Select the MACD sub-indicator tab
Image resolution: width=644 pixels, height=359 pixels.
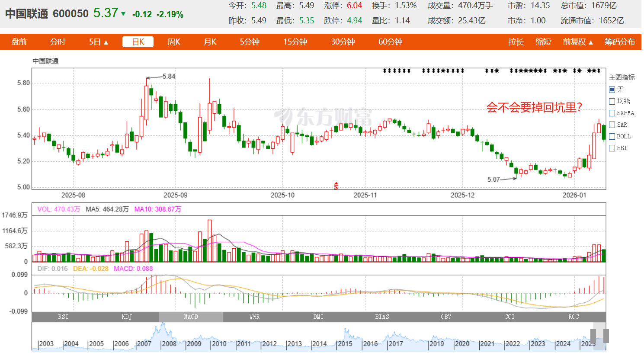pos(191,317)
